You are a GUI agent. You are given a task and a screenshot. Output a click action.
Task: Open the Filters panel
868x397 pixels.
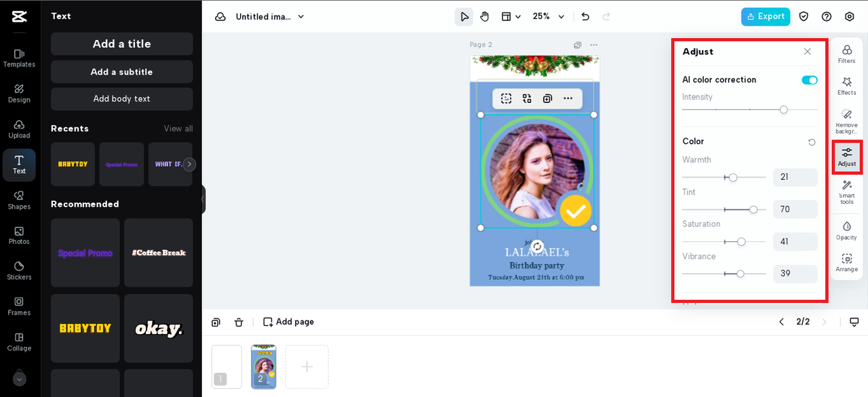click(846, 54)
